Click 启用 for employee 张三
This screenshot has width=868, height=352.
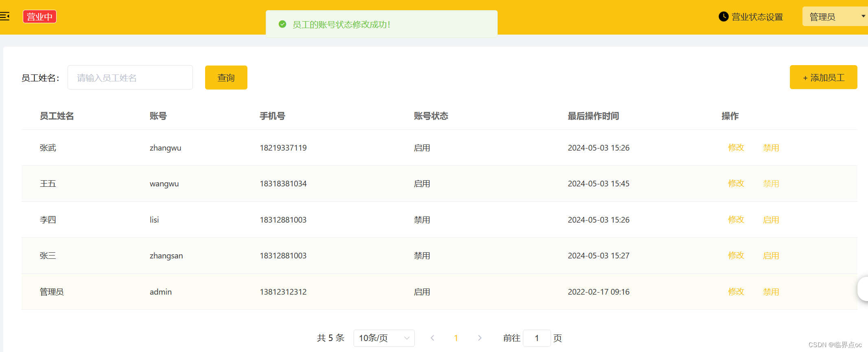[771, 256]
